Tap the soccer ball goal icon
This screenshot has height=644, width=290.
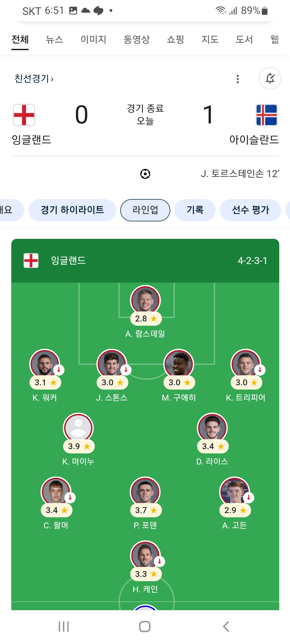point(145,174)
